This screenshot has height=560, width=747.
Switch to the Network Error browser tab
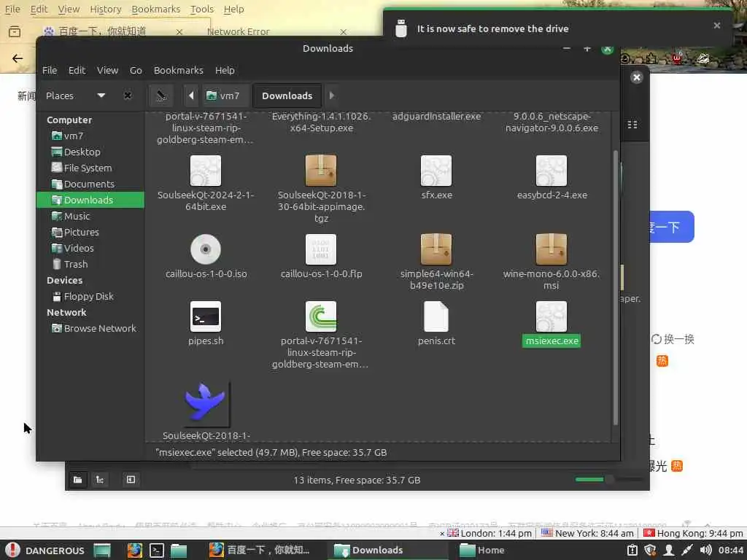pos(239,31)
